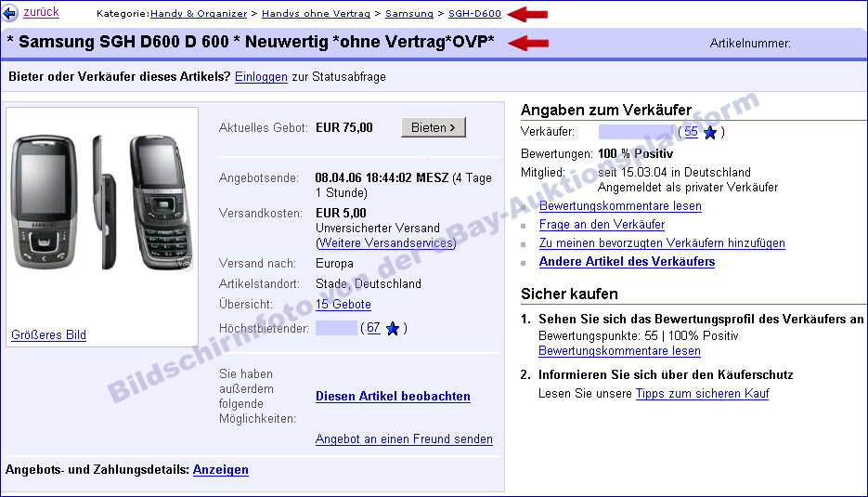This screenshot has height=497, width=868.
Task: Click the star icon next to 67
Action: pos(393,329)
